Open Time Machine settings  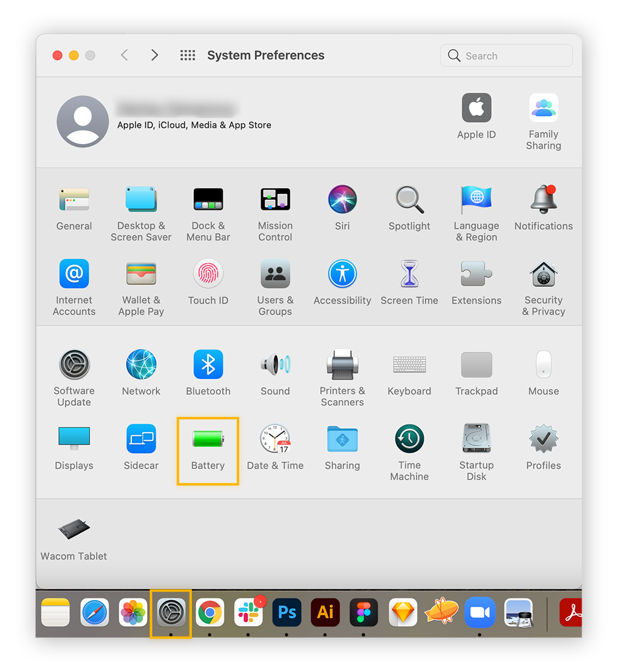tap(409, 438)
